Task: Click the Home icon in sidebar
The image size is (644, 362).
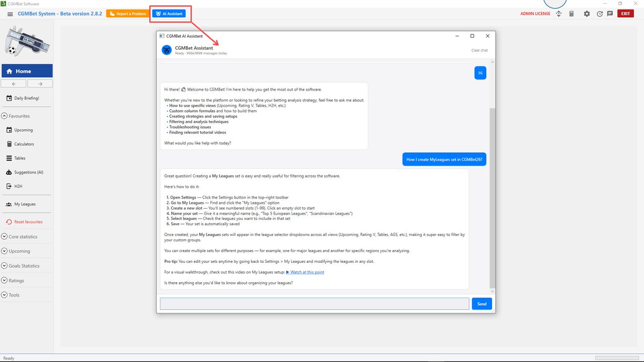Action: (9, 71)
